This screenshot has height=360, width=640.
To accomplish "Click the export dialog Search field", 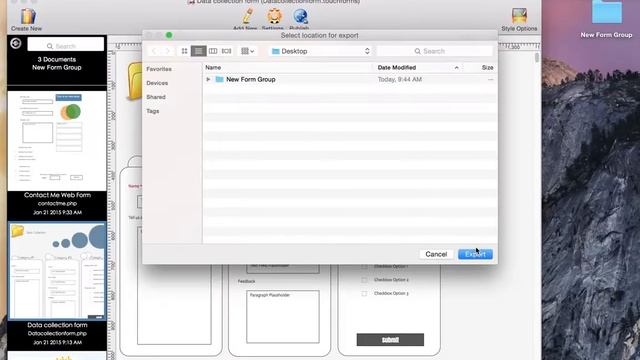I will pos(435,51).
